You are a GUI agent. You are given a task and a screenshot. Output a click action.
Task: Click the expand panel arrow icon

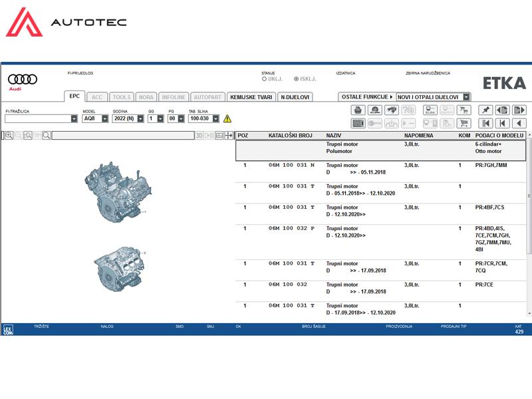(x=229, y=136)
